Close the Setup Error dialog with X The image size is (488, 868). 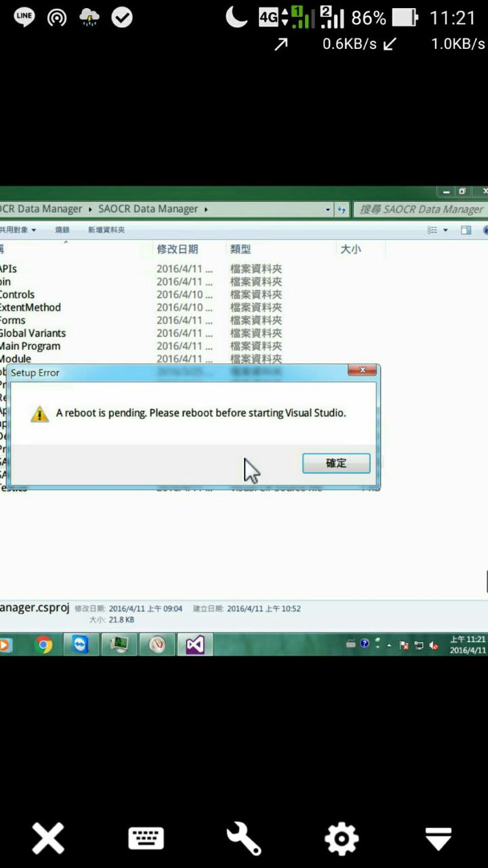363,370
